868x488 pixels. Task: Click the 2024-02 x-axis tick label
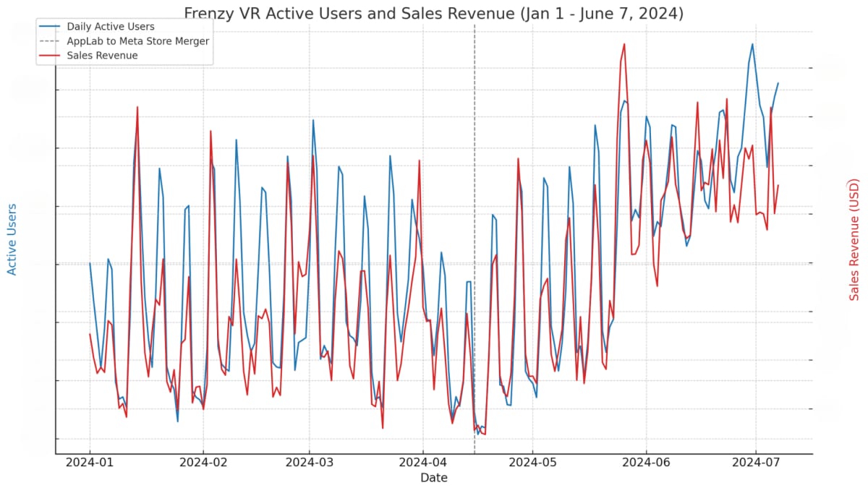(x=203, y=462)
